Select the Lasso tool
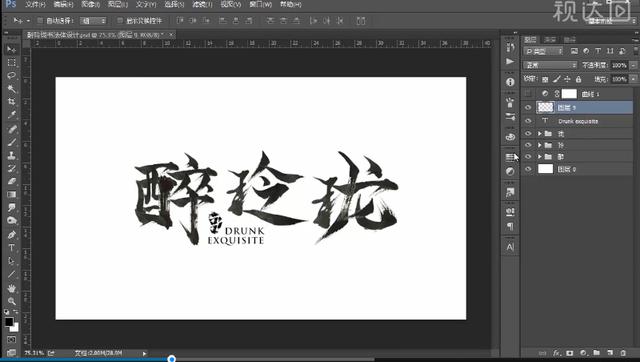640x362 pixels. pyautogui.click(x=11, y=76)
